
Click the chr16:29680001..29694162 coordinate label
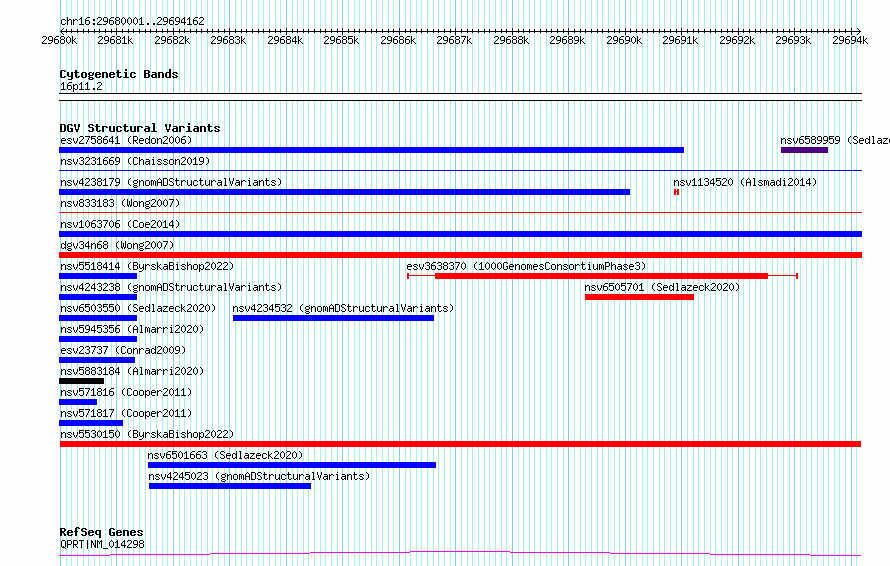click(x=132, y=21)
